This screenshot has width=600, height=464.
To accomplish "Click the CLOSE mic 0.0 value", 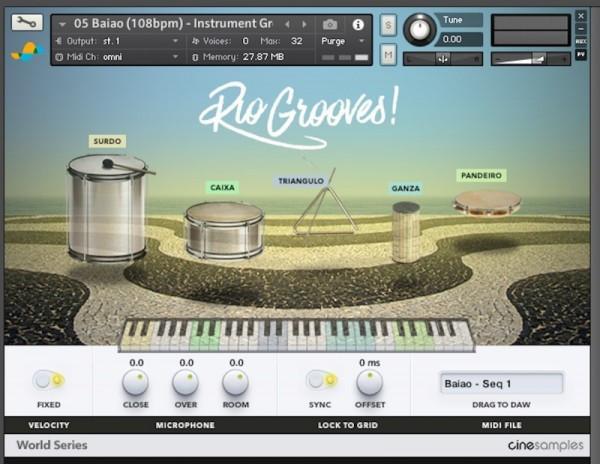I will [x=136, y=362].
